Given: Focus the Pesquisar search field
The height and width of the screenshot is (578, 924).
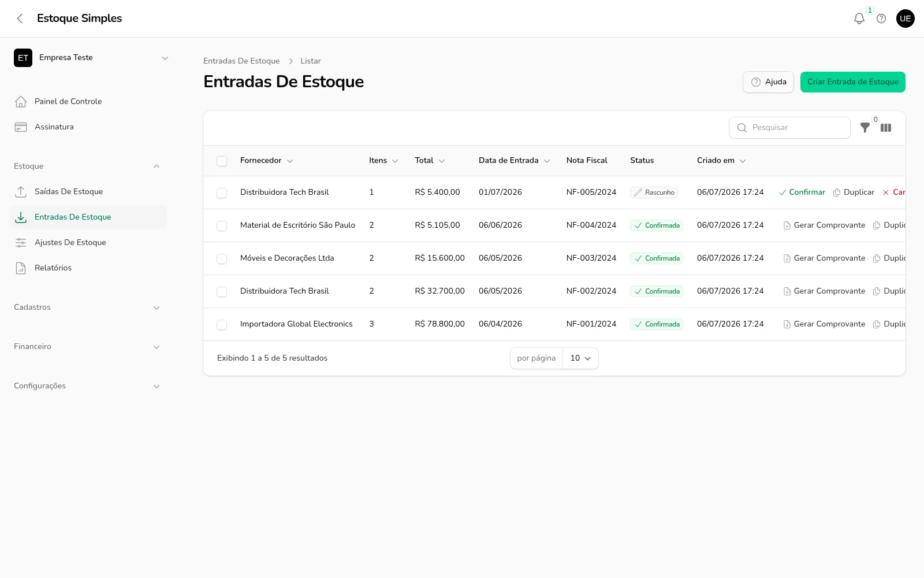Looking at the screenshot, I should pos(789,128).
